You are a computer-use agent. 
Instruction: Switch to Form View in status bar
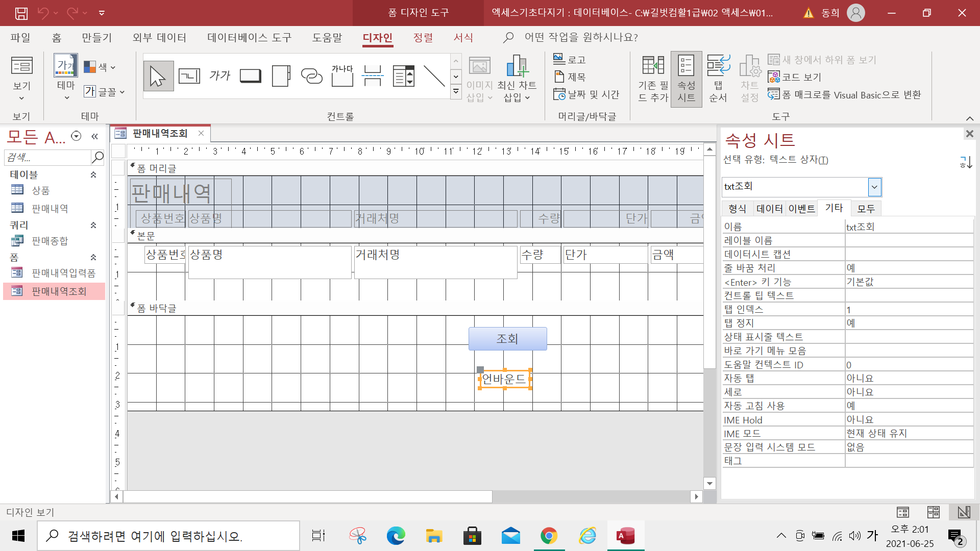point(902,512)
